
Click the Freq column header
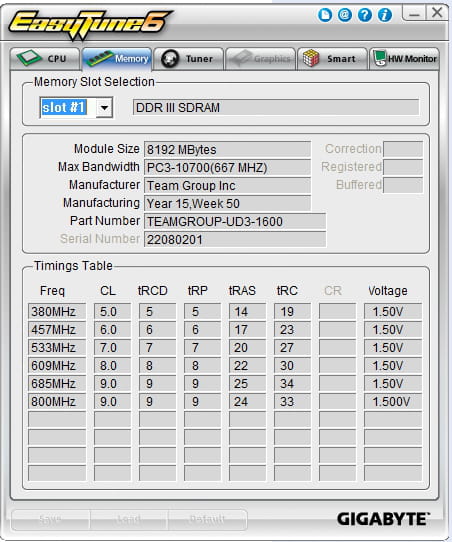click(52, 290)
